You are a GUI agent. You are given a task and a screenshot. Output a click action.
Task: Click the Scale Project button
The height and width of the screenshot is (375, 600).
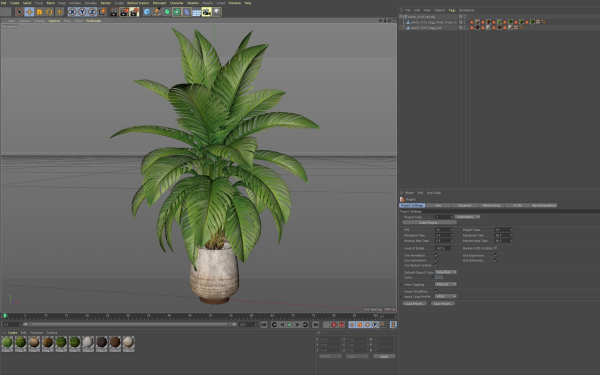pos(429,222)
